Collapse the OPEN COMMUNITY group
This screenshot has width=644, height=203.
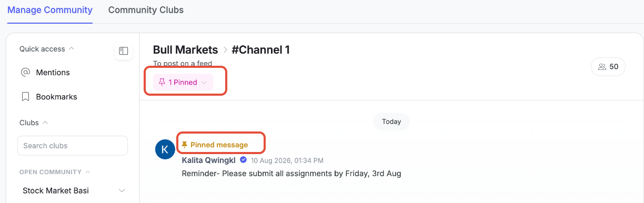(x=88, y=172)
